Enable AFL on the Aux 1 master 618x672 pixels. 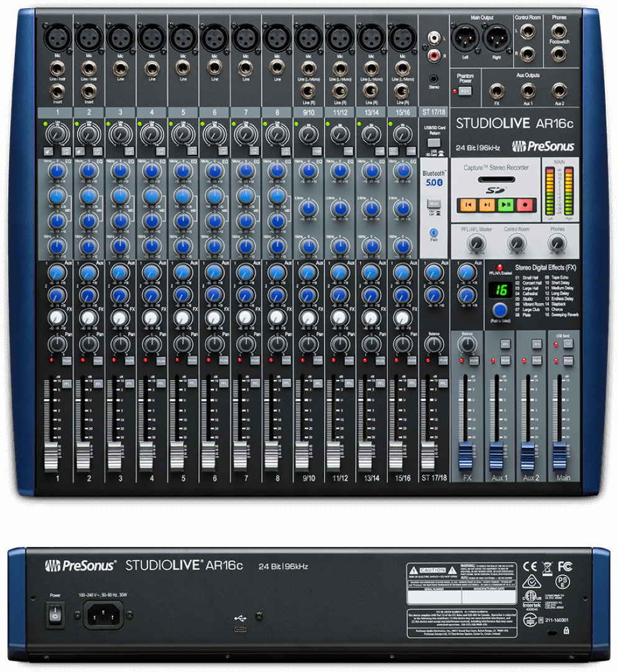[x=505, y=343]
